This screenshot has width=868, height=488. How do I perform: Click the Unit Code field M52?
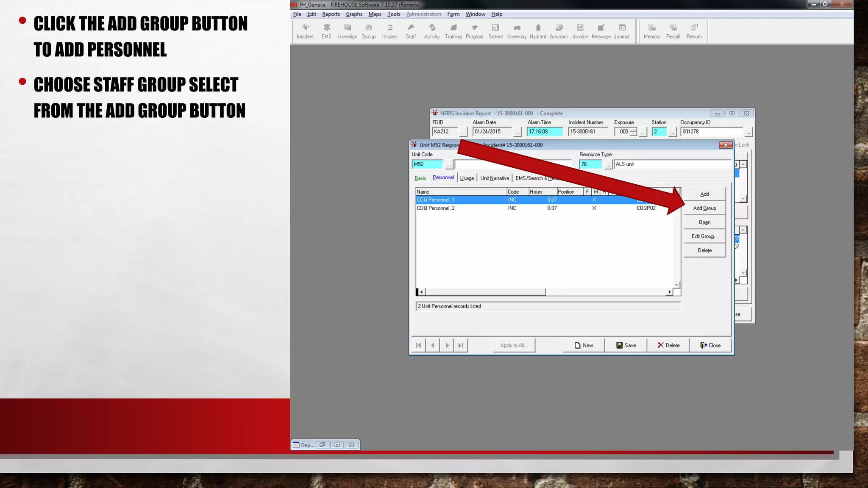[427, 164]
